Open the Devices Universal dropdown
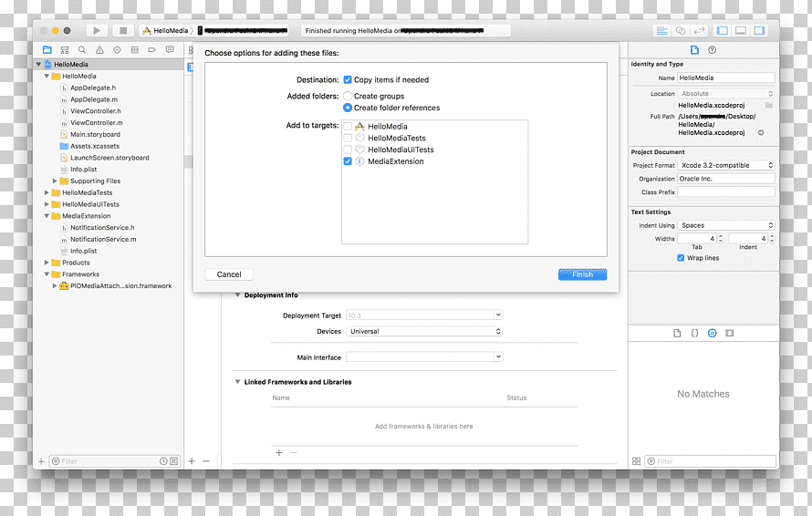The width and height of the screenshot is (812, 516). pyautogui.click(x=424, y=331)
